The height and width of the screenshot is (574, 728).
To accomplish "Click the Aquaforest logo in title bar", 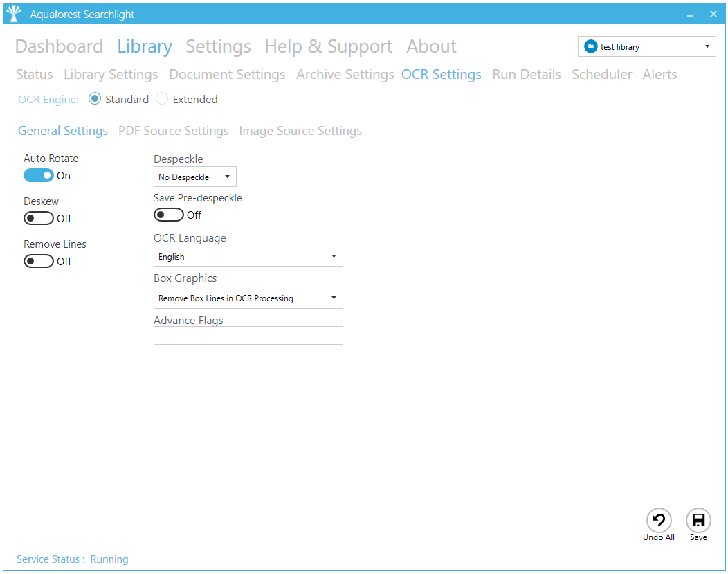I will (14, 14).
